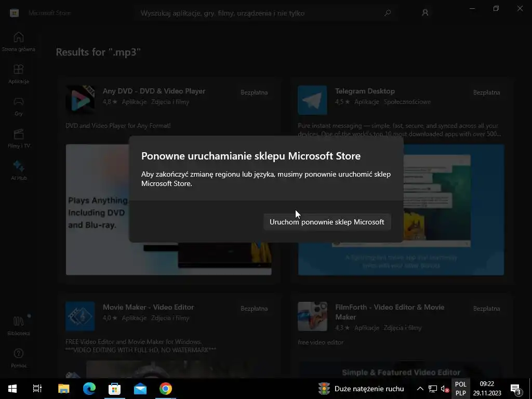Select Movie Maker - Video Editor title
Screen dimensions: 532x399
coord(148,307)
